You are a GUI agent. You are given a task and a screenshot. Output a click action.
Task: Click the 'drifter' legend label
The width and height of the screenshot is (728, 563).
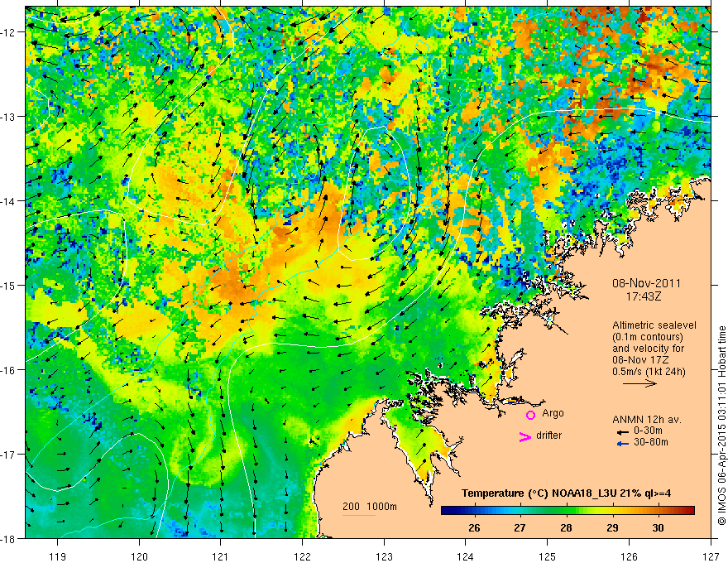[x=548, y=435]
